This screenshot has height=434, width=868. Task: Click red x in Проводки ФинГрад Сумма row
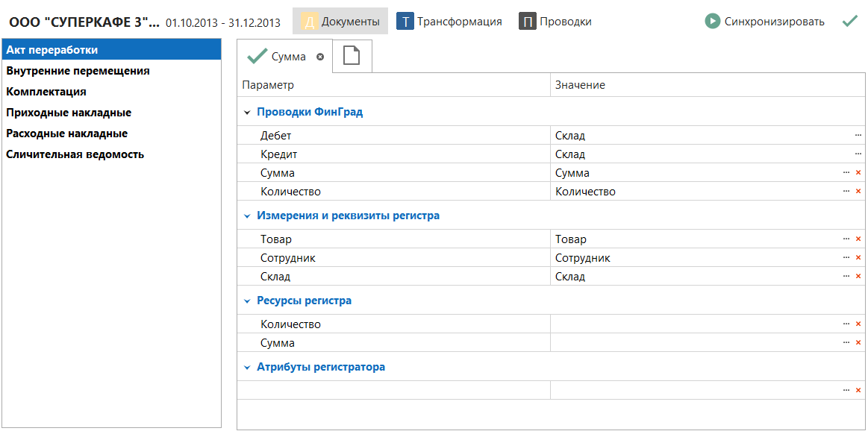click(858, 173)
